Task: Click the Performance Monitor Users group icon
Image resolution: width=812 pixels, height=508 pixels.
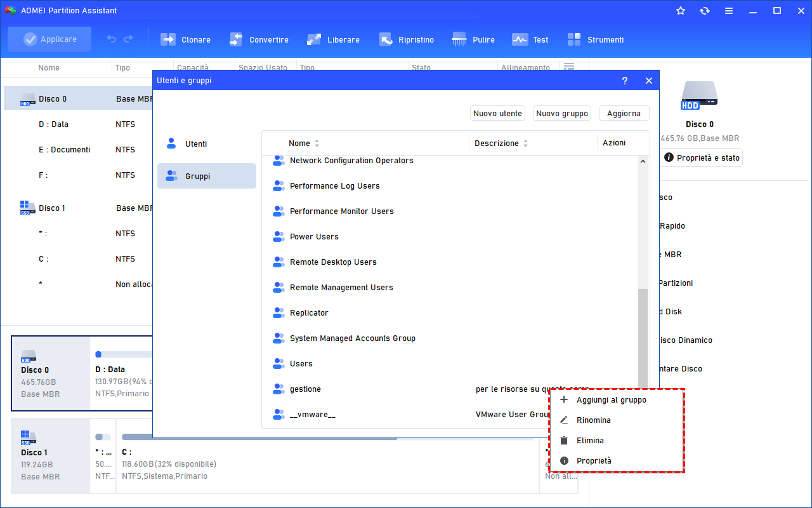Action: pyautogui.click(x=278, y=211)
